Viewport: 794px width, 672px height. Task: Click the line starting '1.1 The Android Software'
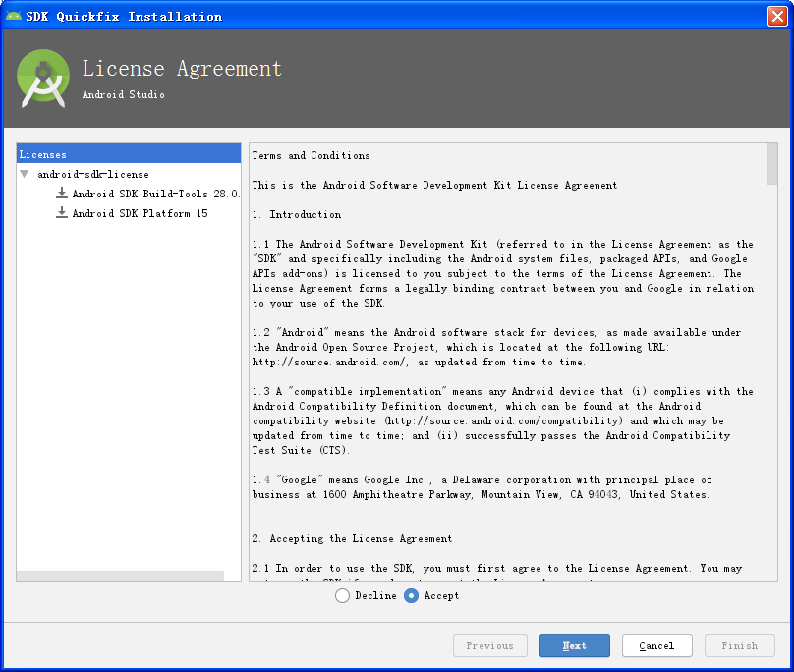click(503, 244)
